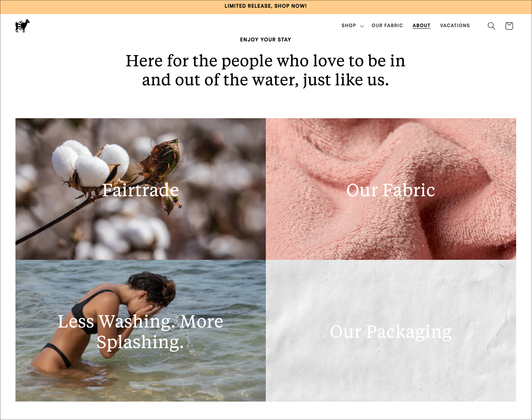Click the Fairtrade heading text
Viewport: 532px width, 420px height.
[x=140, y=190]
